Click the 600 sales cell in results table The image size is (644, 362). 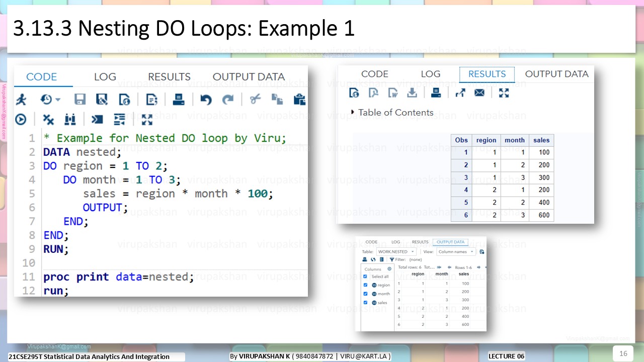tap(541, 215)
